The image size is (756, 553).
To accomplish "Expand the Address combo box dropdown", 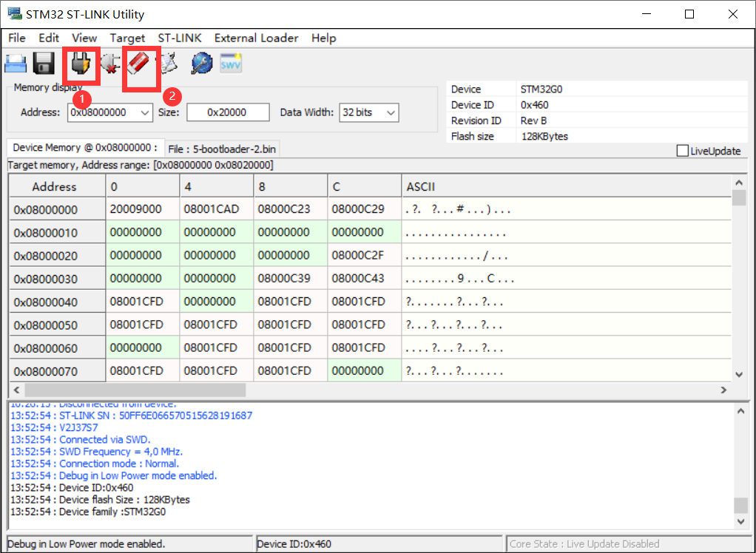I will point(145,112).
